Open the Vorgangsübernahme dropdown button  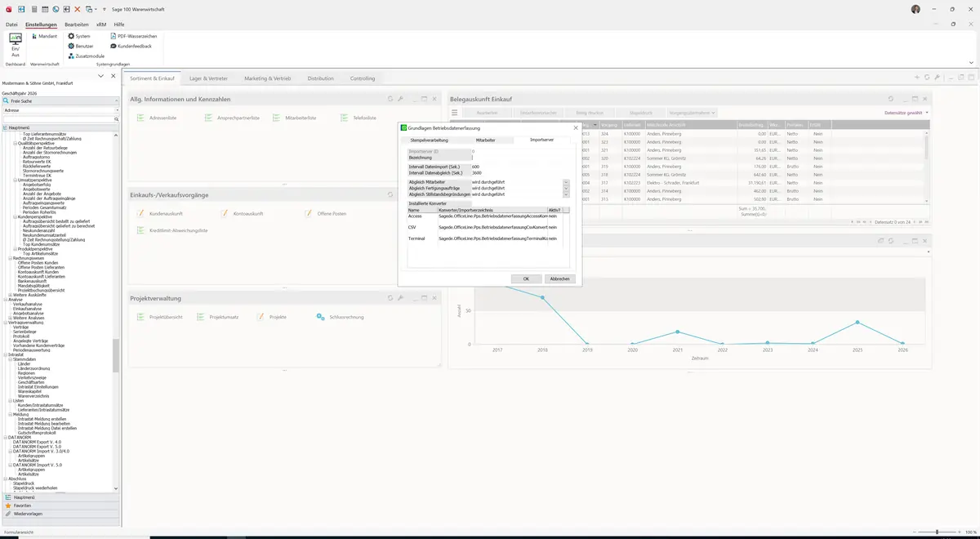point(693,113)
